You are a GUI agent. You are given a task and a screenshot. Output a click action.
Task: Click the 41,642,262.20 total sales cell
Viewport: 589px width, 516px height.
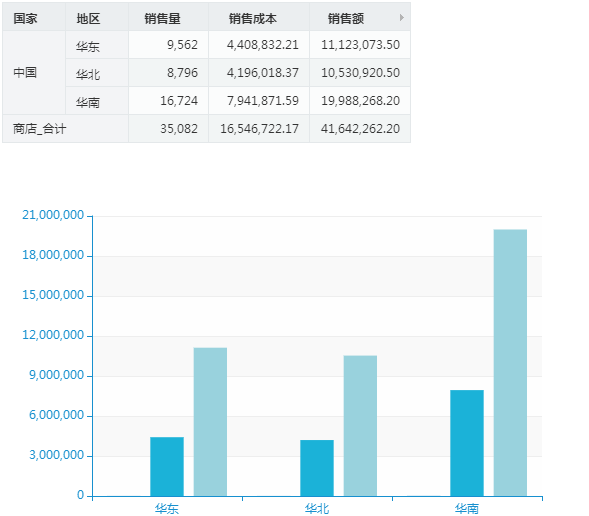(360, 129)
